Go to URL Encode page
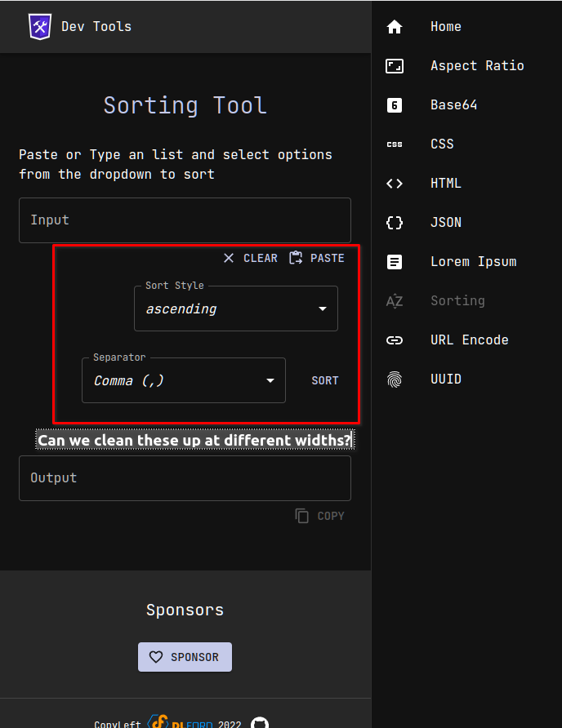 [469, 340]
